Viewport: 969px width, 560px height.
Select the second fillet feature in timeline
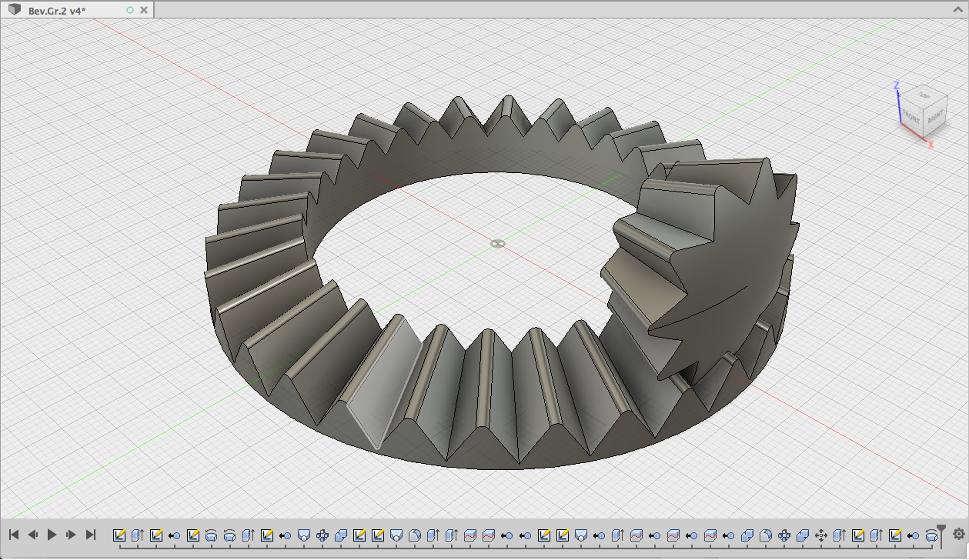click(766, 535)
